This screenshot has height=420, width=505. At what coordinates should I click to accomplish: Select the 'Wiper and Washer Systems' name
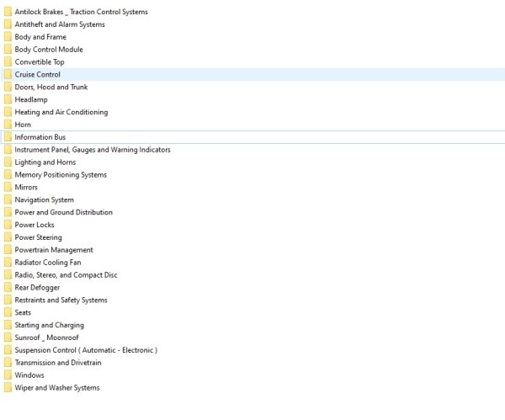[x=57, y=388]
